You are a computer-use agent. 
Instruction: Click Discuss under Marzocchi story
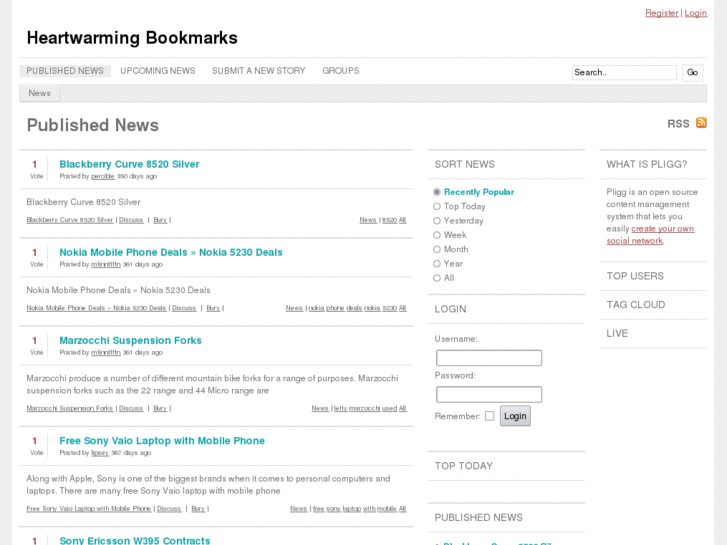point(131,408)
